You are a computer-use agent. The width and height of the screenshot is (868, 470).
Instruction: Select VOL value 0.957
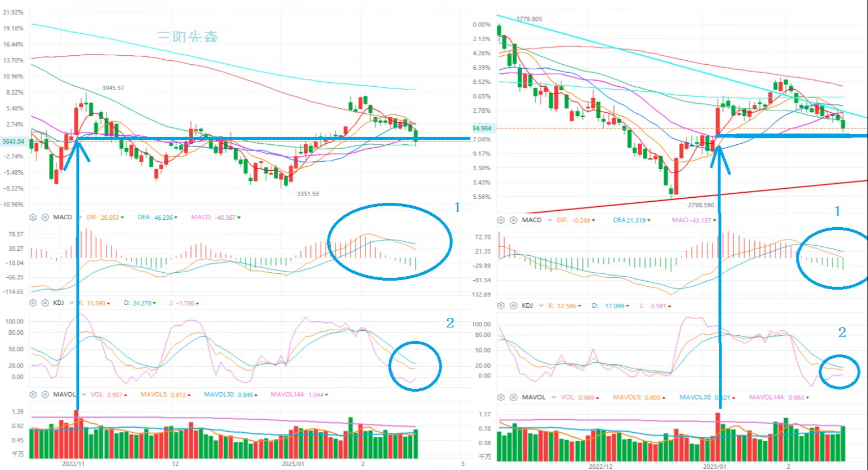click(x=115, y=394)
